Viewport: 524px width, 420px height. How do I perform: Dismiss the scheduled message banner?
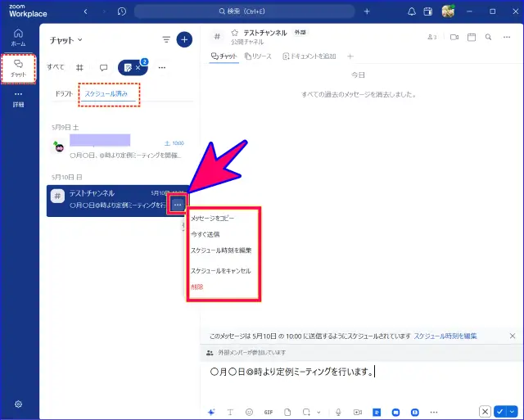point(513,336)
